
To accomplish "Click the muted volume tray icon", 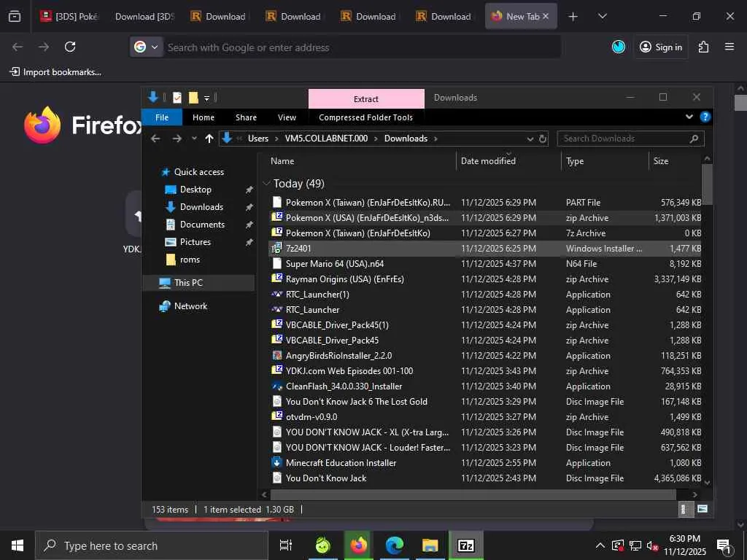I will (x=652, y=545).
